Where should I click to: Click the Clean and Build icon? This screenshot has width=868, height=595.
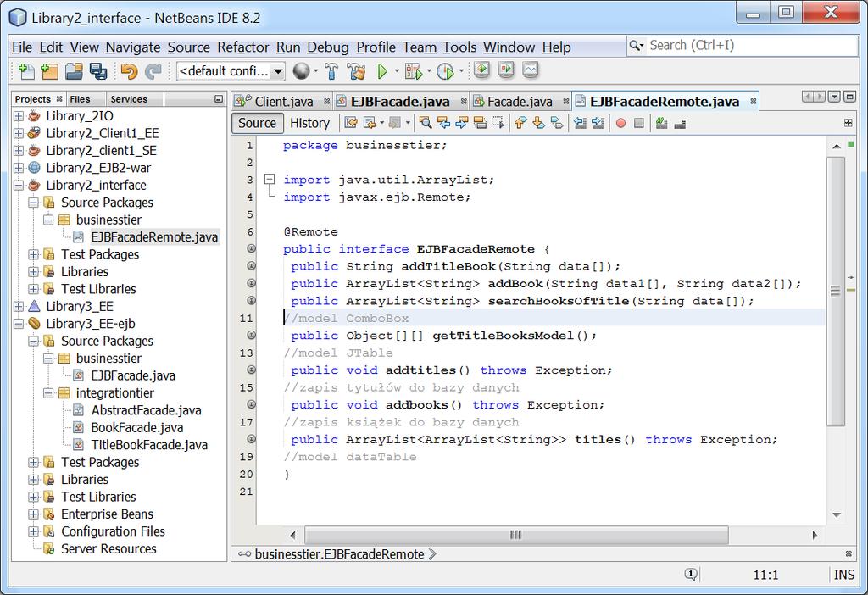coord(356,71)
